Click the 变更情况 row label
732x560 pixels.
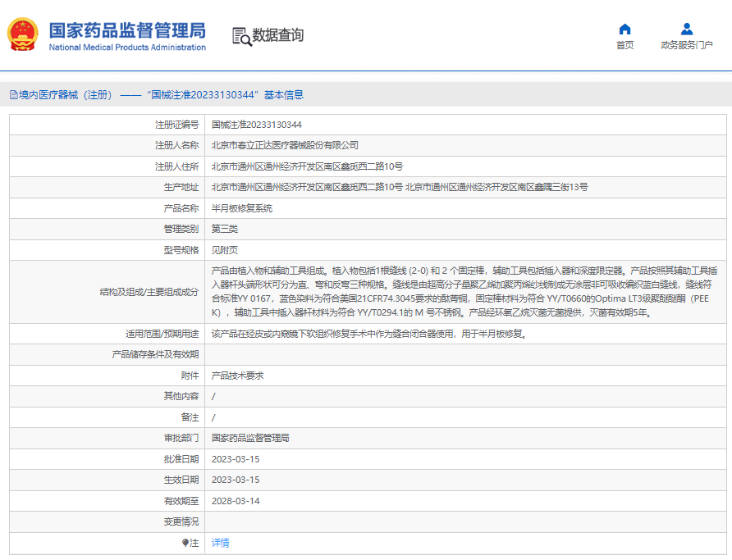point(181,521)
